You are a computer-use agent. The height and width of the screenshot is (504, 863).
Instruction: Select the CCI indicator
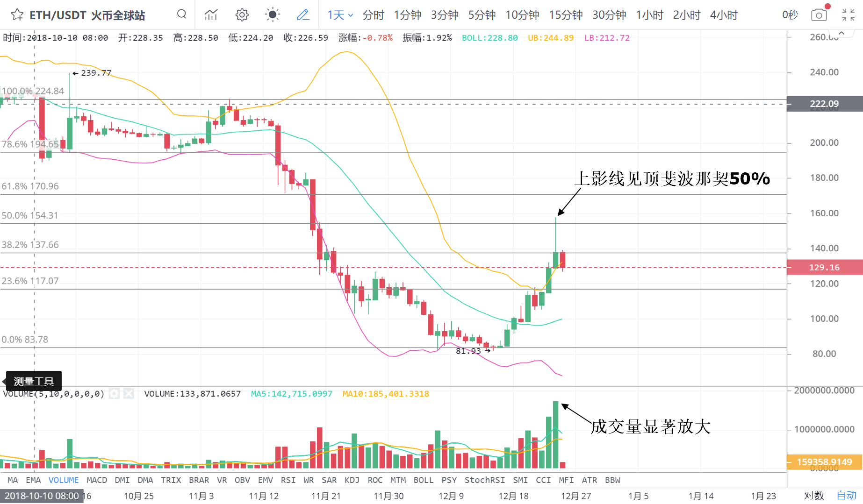pos(543,480)
